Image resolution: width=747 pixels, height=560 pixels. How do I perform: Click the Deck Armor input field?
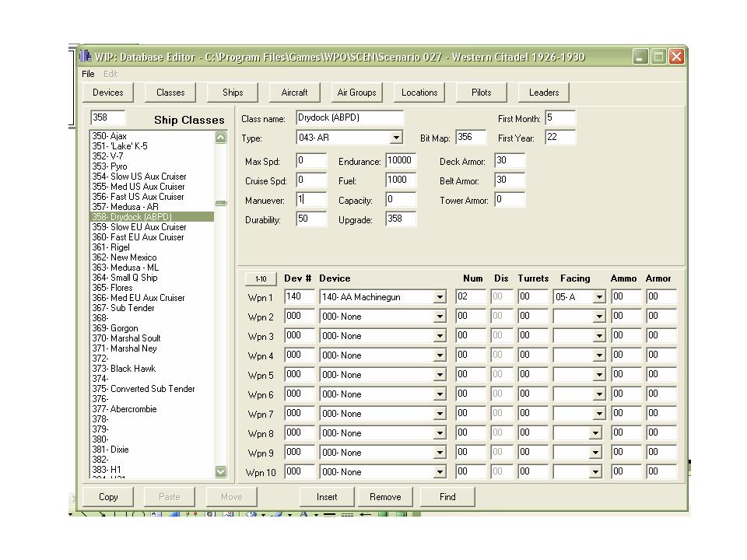click(x=510, y=160)
